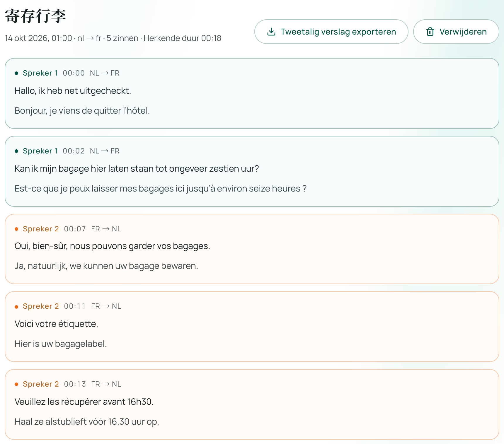Click the 'NL → FR' tag at 00:02

point(105,151)
